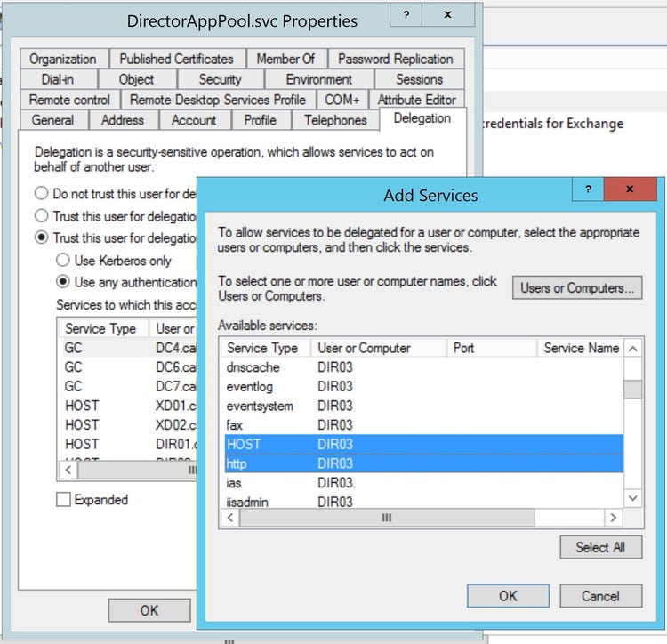Select HOST XD02 row in delegated services
667x644 pixels.
pos(128,424)
